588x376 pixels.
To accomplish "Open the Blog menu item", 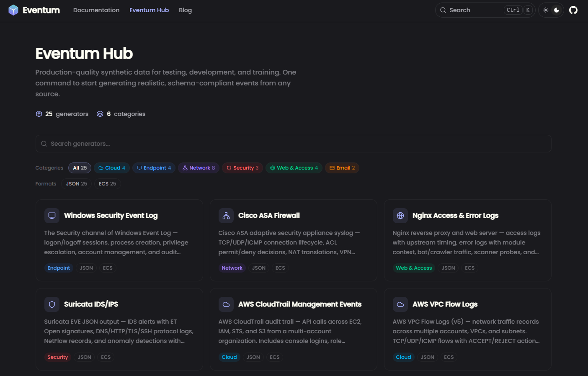I will 185,10.
